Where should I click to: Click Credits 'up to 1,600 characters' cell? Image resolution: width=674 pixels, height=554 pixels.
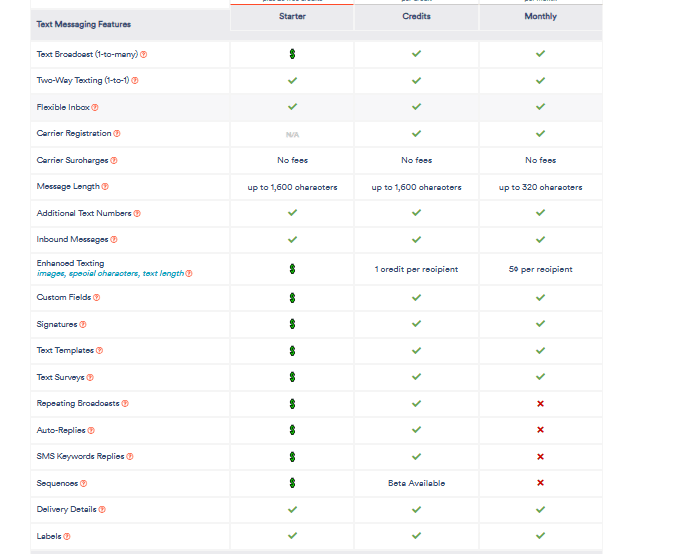(416, 187)
